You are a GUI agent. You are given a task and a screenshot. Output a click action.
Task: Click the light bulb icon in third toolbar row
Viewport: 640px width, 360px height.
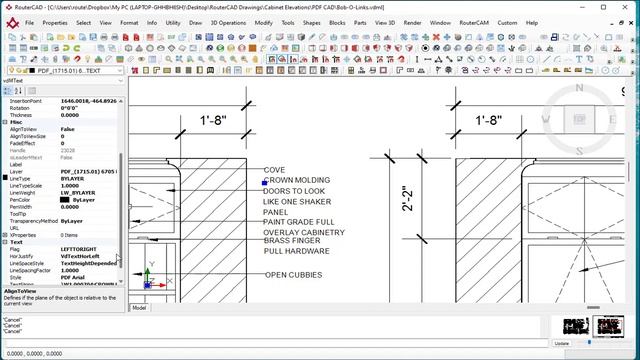(87, 59)
